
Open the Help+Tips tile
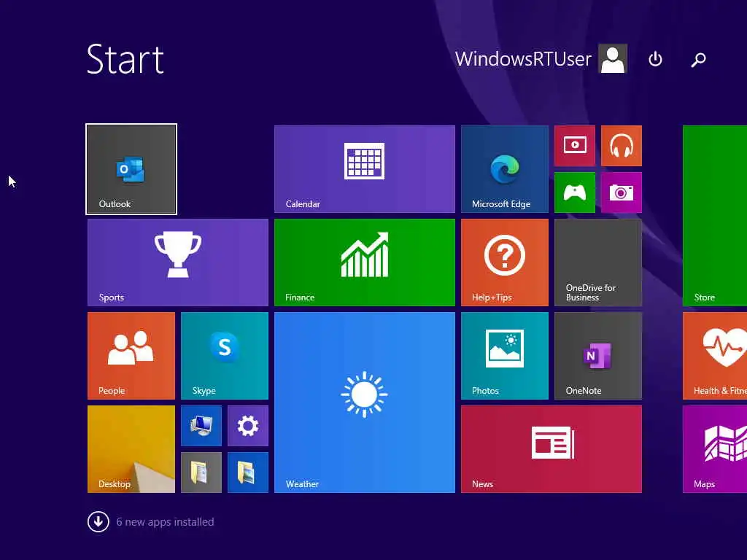[x=505, y=262]
